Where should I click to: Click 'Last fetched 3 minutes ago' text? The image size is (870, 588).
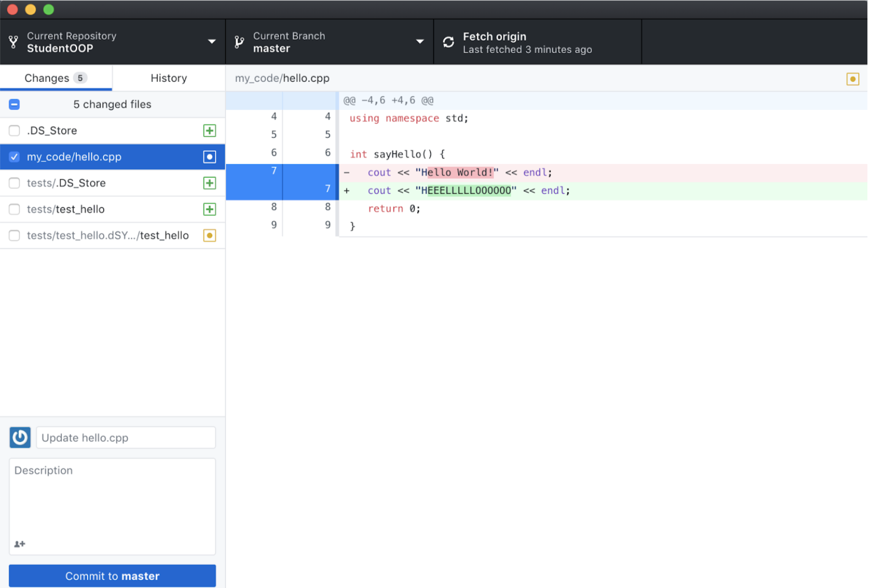(527, 50)
